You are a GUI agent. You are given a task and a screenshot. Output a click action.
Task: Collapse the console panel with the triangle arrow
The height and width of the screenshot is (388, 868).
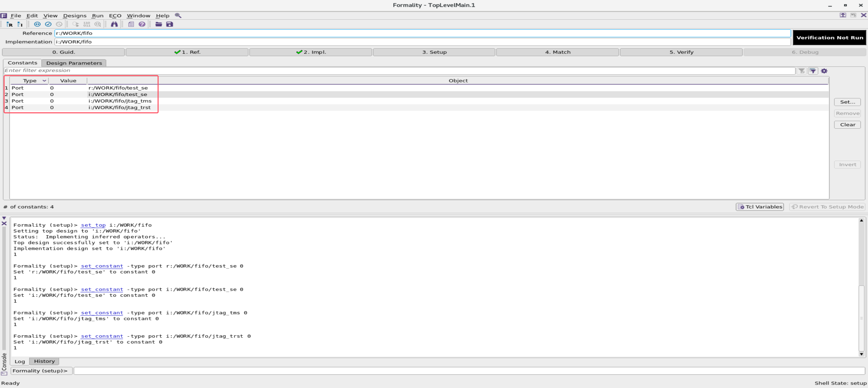(x=4, y=218)
